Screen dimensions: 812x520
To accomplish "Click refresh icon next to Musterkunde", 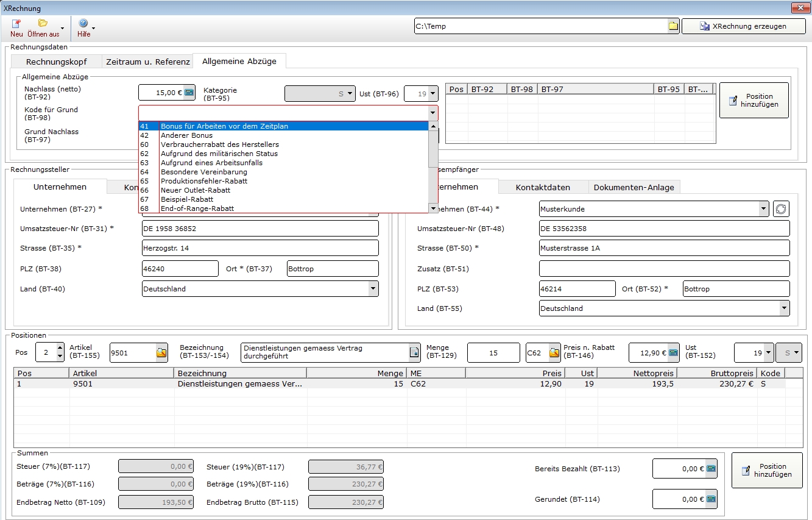I will click(x=781, y=209).
